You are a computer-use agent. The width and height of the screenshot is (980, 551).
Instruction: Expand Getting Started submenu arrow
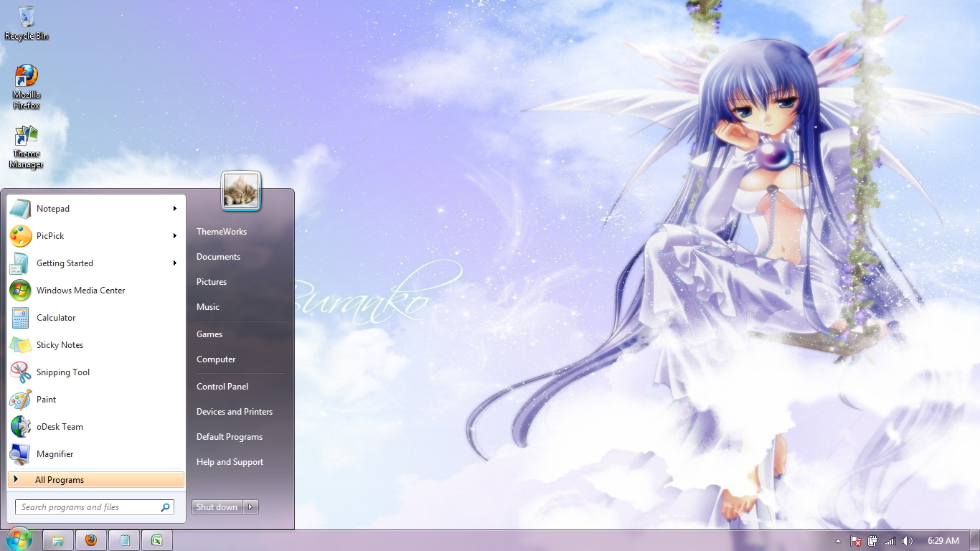[174, 263]
